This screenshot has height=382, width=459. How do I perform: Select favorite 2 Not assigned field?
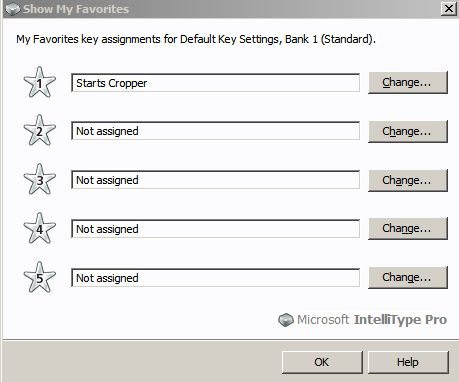(x=215, y=131)
